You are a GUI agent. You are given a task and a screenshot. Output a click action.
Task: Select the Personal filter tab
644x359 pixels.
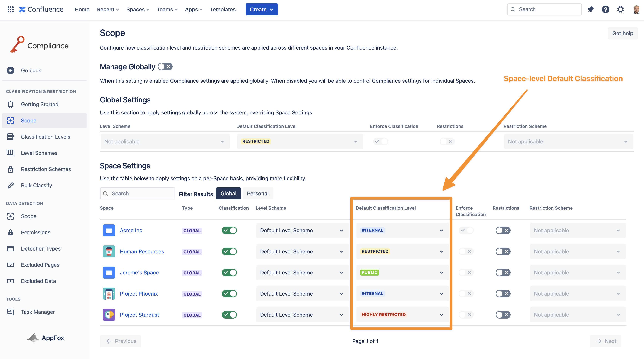point(257,193)
